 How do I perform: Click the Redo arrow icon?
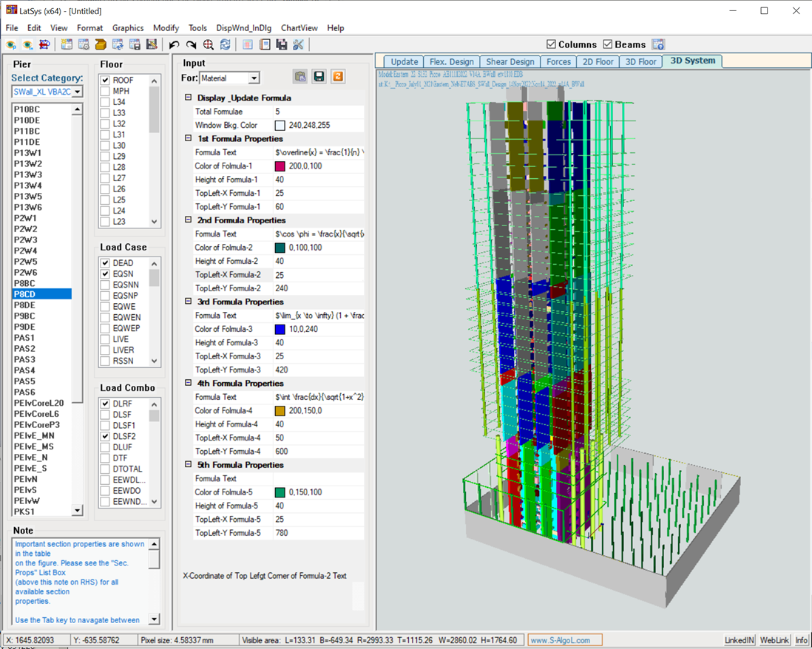(191, 44)
